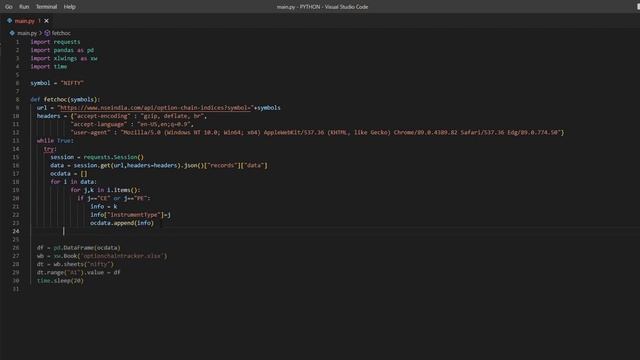Click 'ocdata = []' on line 17

69,173
